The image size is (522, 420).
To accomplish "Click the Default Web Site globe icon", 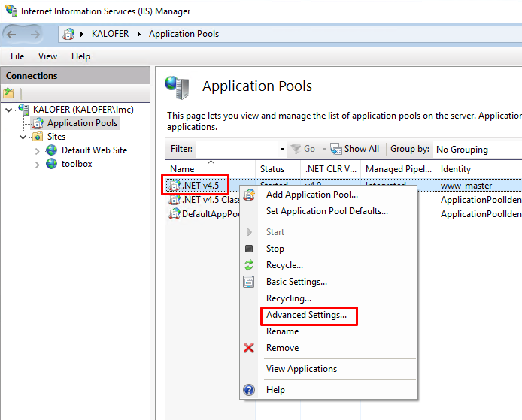I will click(52, 150).
